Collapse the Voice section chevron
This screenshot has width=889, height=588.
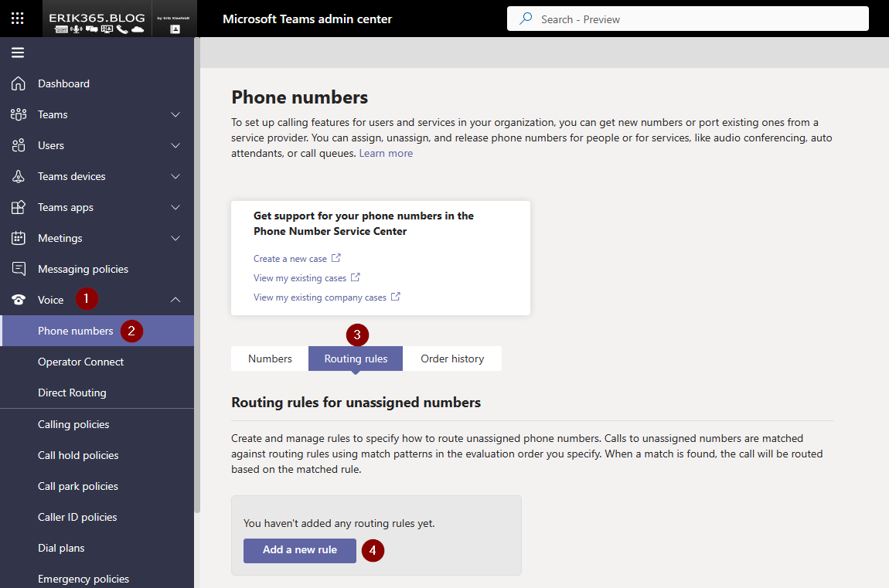click(175, 300)
